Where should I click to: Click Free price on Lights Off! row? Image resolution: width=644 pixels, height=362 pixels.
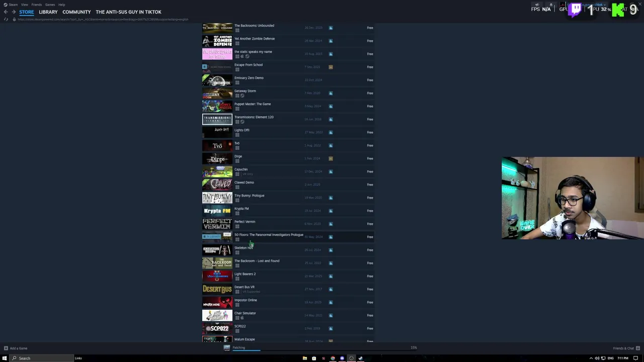tap(370, 132)
